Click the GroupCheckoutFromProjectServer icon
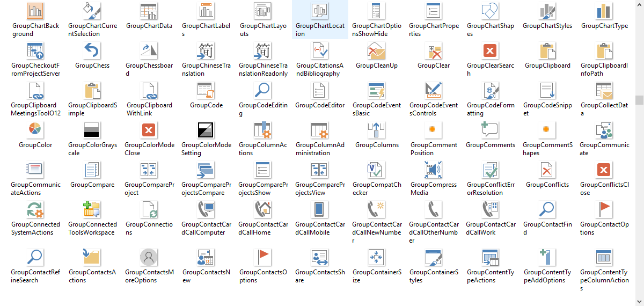 pyautogui.click(x=35, y=51)
